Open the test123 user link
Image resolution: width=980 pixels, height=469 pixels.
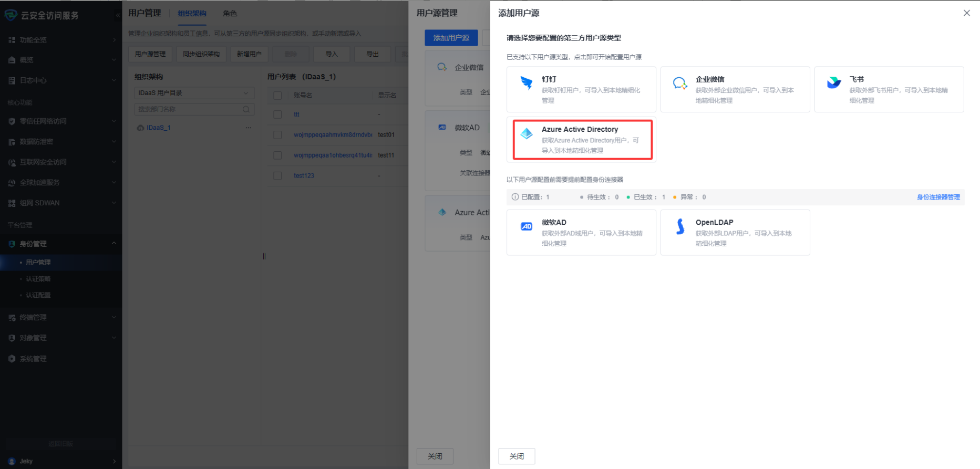[x=304, y=176]
